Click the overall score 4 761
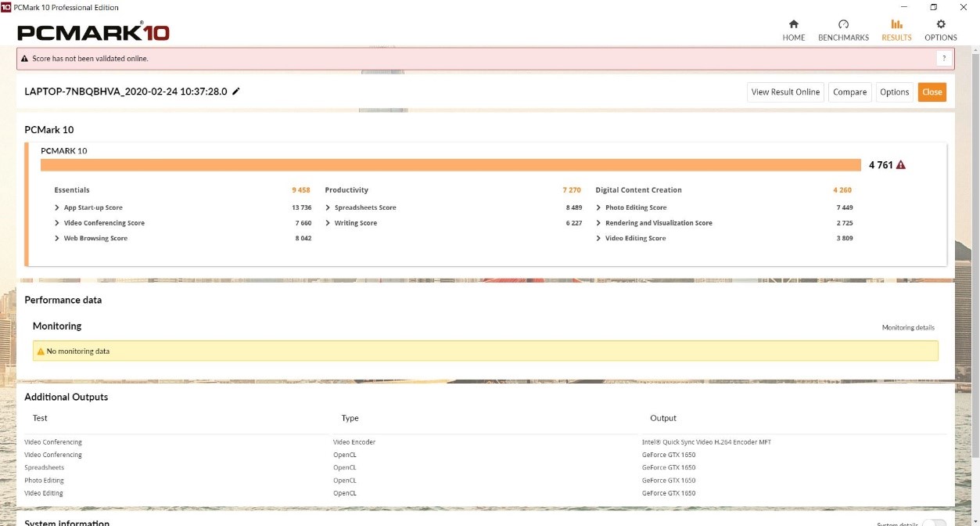 click(881, 165)
